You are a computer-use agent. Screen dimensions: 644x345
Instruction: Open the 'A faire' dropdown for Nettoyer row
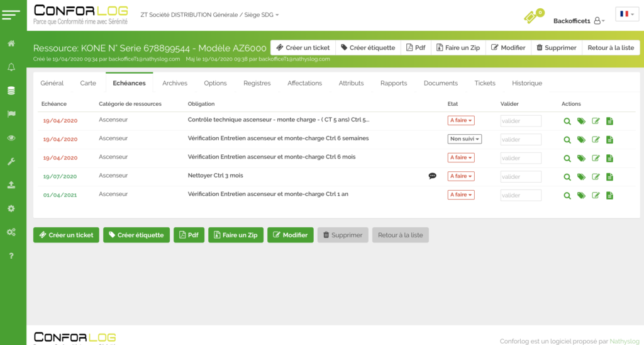pos(460,176)
